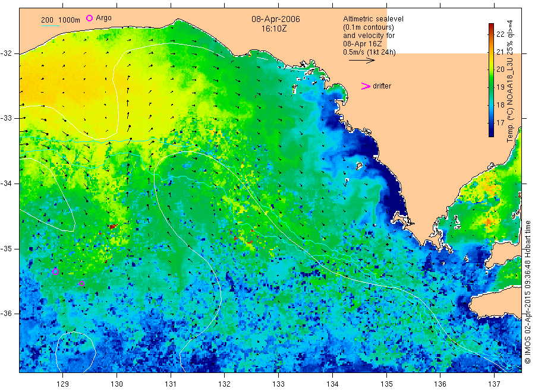This screenshot has height=392, width=535.
Task: Click the -34 latitude axis label
Action: click(x=6, y=184)
